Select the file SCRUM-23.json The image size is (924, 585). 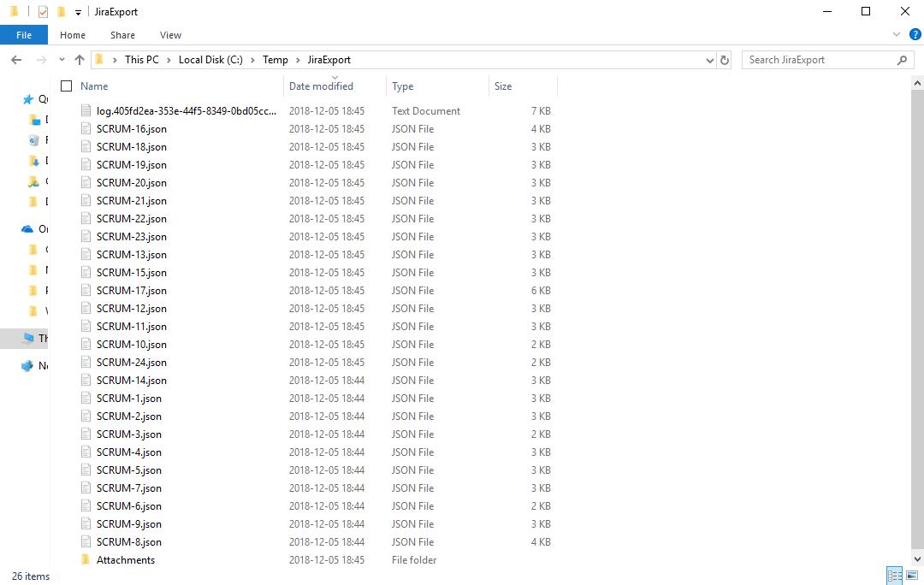point(132,237)
